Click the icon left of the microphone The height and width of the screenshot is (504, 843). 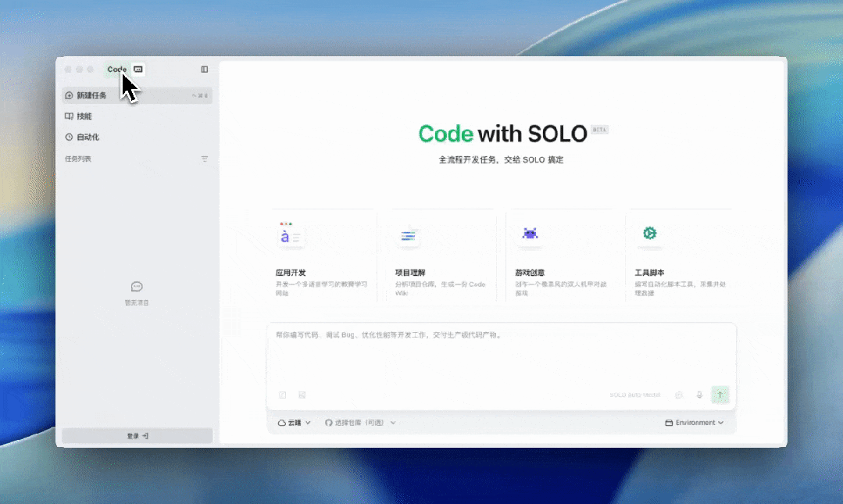679,395
